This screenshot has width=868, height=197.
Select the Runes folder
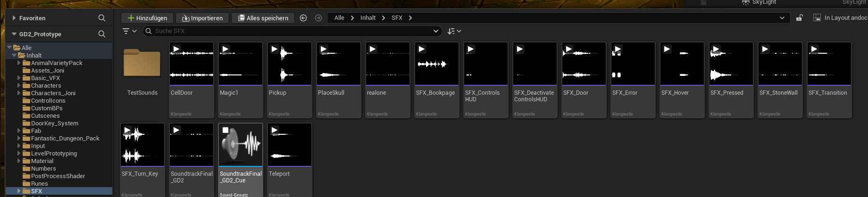[x=39, y=183]
